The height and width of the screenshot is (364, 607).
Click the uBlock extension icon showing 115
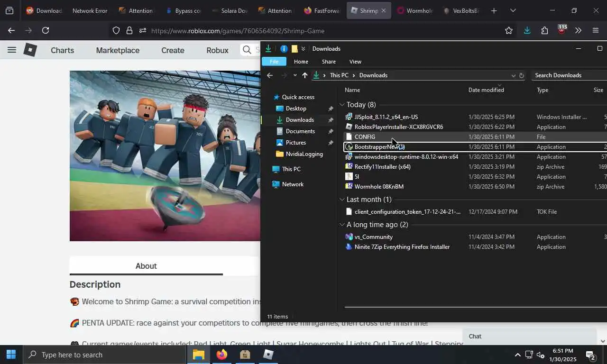(562, 29)
